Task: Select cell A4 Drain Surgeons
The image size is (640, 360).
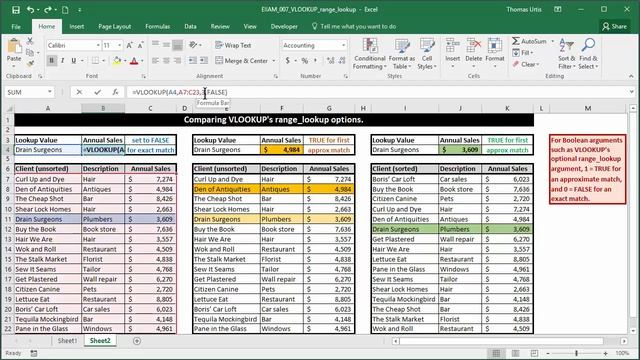Action: pyautogui.click(x=47, y=150)
